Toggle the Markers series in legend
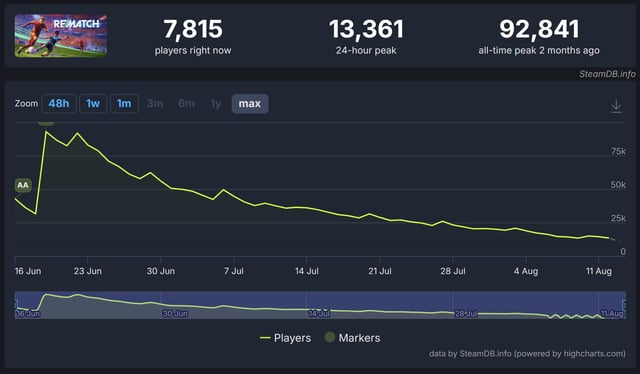The height and width of the screenshot is (374, 640). tap(352, 338)
